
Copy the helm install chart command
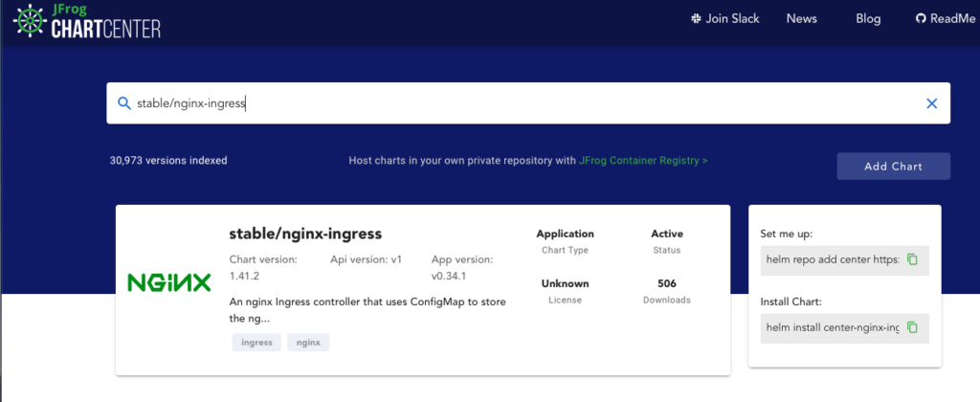click(x=912, y=327)
